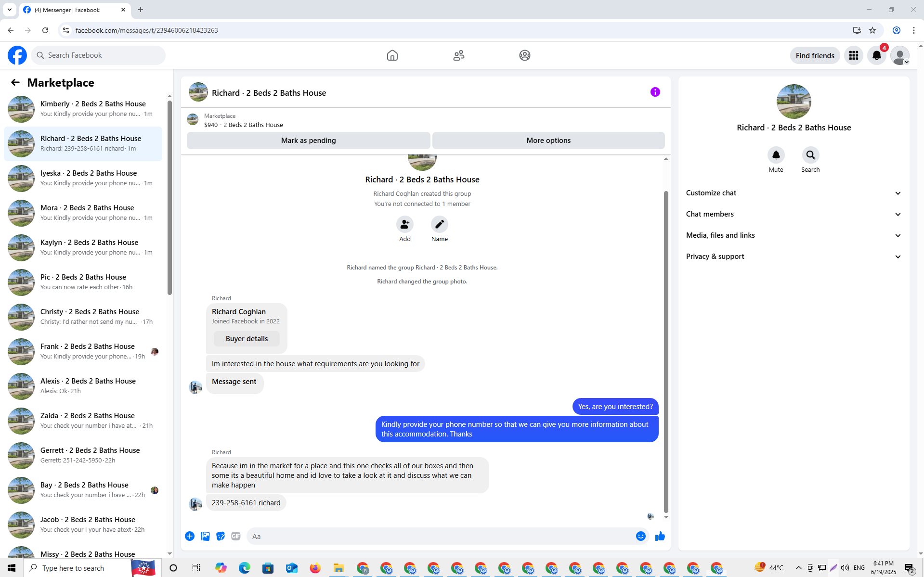Open Windows Start menu
The width and height of the screenshot is (924, 577).
coord(12,568)
